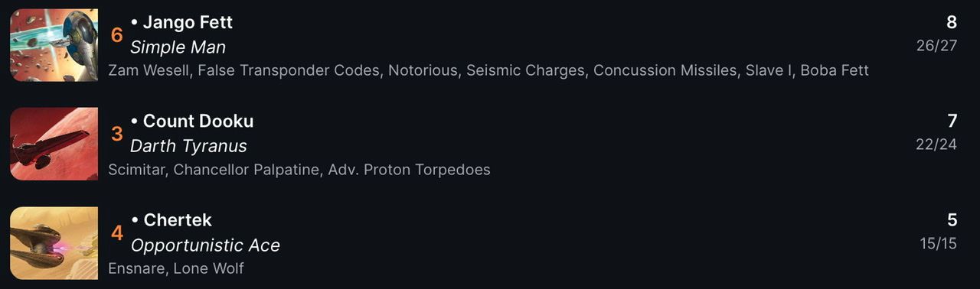Select the Count Dooku pilot name

coord(198,122)
